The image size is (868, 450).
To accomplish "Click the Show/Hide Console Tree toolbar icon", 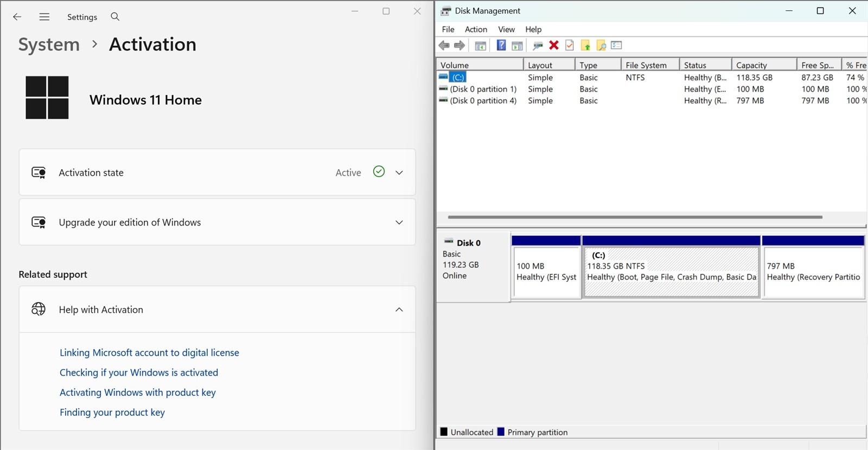I will pos(481,46).
